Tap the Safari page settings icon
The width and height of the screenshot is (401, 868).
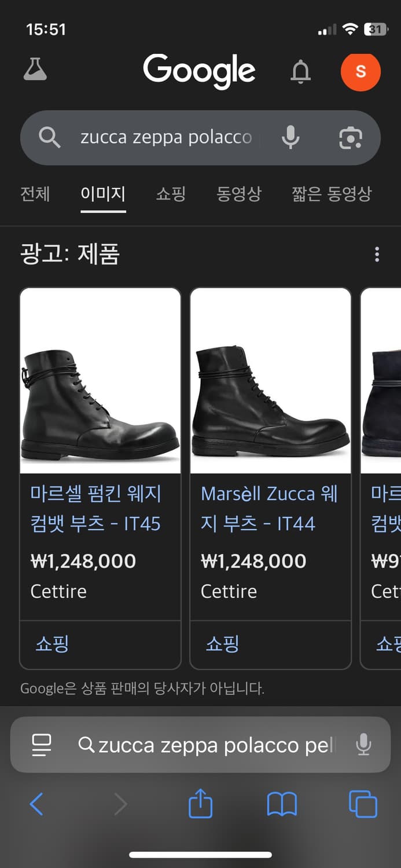point(40,744)
